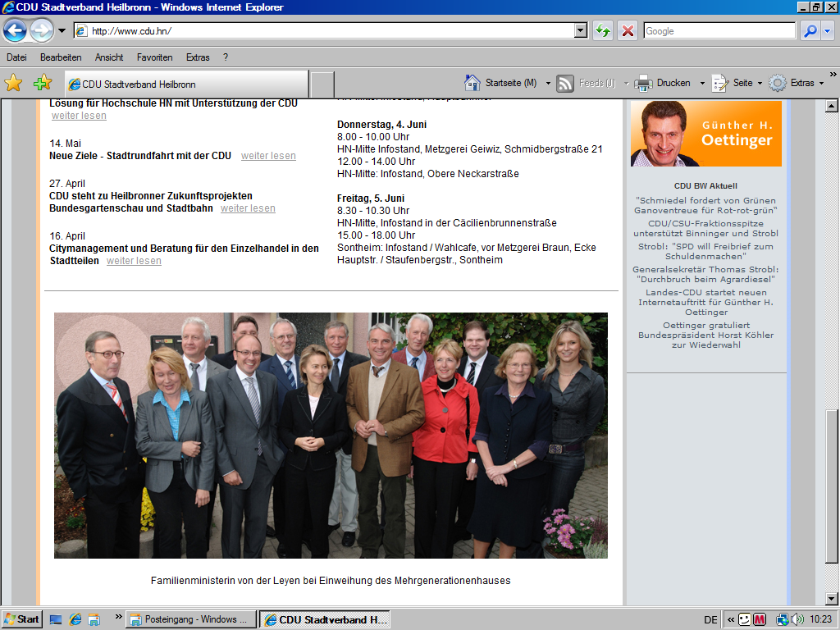Expand hidden system tray icons chevron
Screen dimensions: 840x630
click(729, 620)
